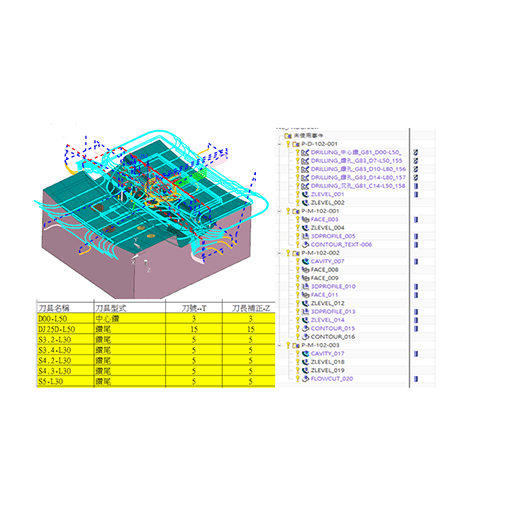The image size is (510, 510).
Task: Click the toolpath status icon for DRILLING_G83_D7-L50_155
Action: point(416,161)
